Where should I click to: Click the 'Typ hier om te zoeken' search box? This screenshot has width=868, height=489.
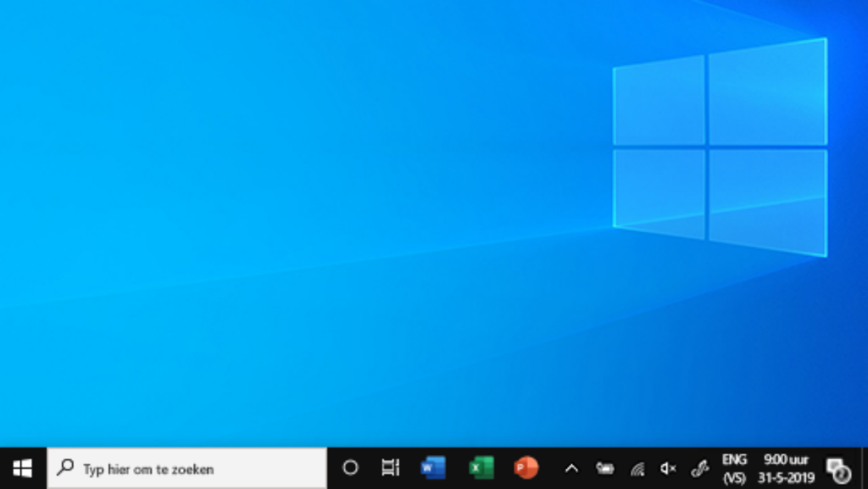click(186, 467)
